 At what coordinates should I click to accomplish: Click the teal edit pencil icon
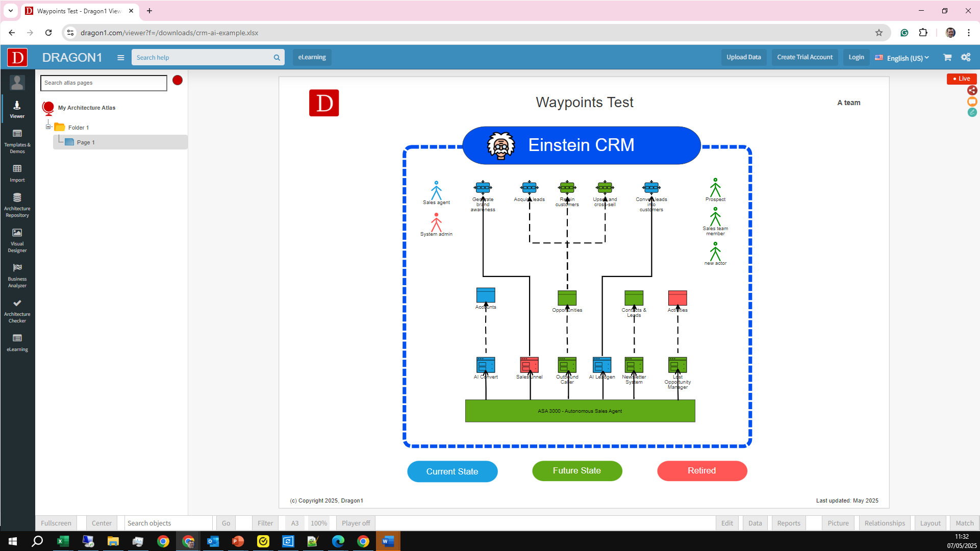pos(972,112)
